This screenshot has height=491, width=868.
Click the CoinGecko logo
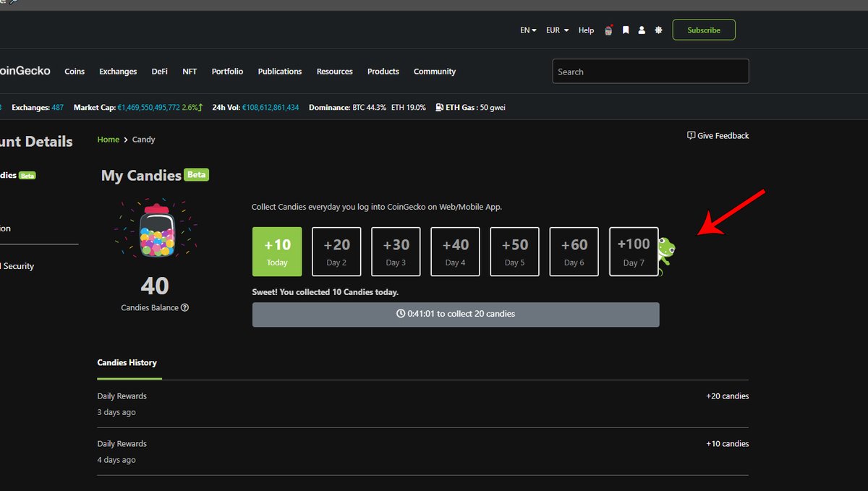(25, 71)
